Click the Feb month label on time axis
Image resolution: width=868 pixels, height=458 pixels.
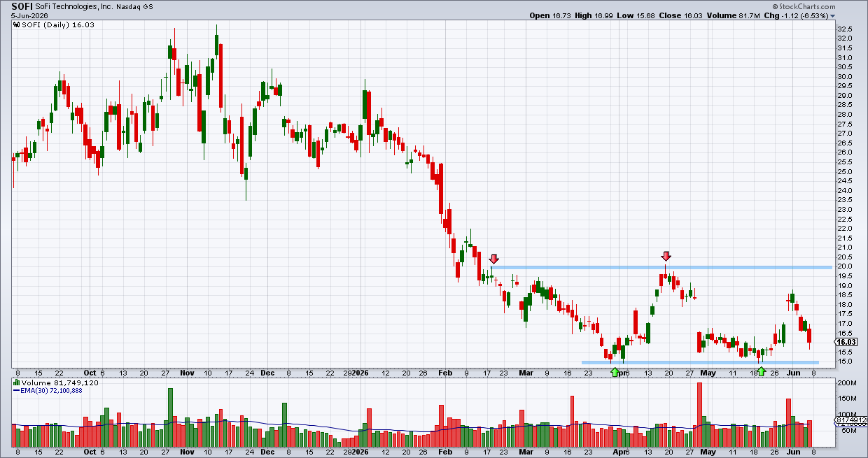coord(446,374)
